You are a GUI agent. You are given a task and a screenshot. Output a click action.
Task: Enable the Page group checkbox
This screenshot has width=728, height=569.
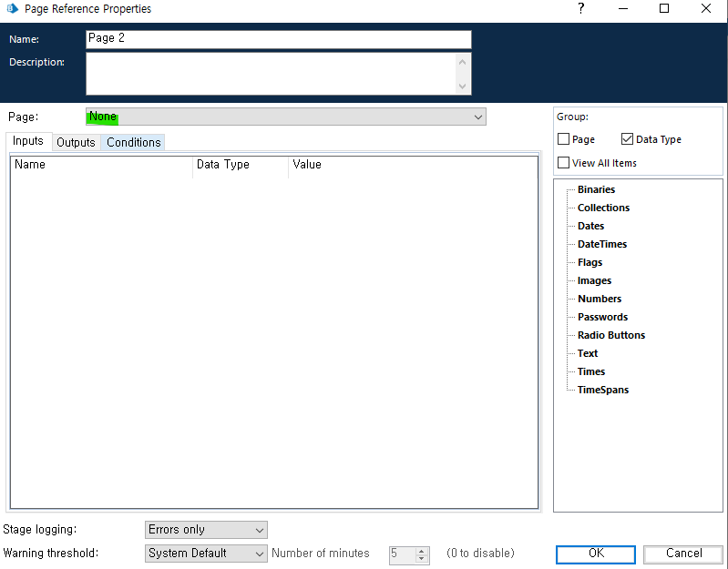(x=564, y=139)
